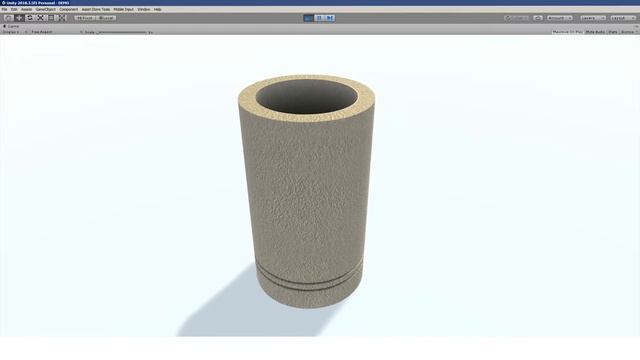Screen dimensions: 640x360
Task: Select the Rect transform tool
Action: click(x=51, y=18)
